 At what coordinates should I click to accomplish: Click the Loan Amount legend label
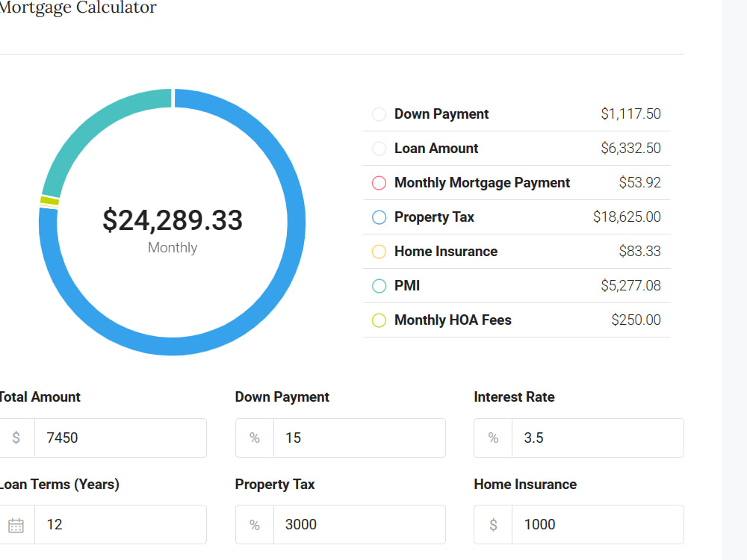pyautogui.click(x=436, y=149)
